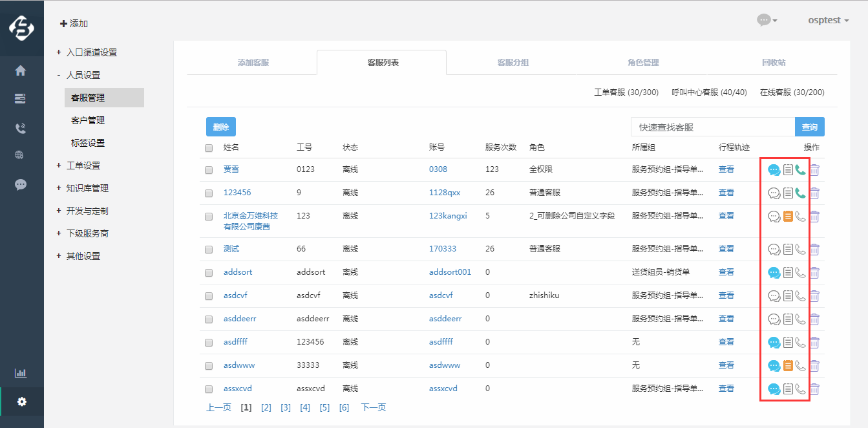
Task: Switch to 回收站 tab
Action: tap(773, 63)
